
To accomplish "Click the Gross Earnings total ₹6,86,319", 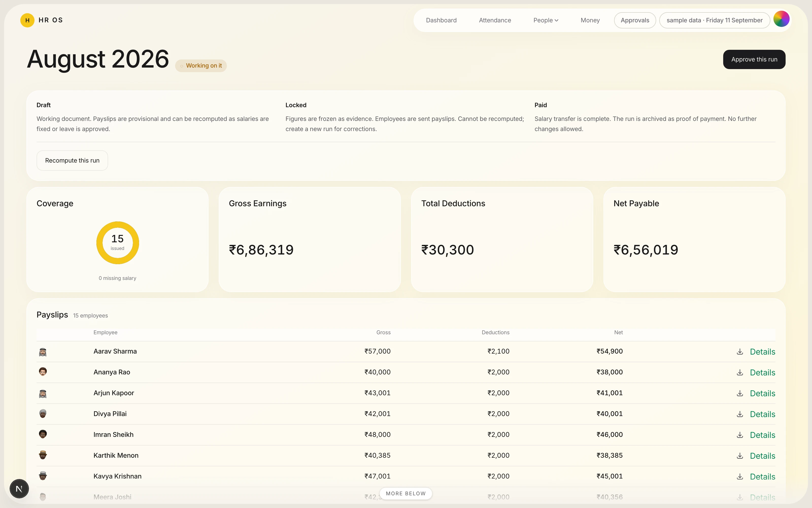I will [x=261, y=250].
